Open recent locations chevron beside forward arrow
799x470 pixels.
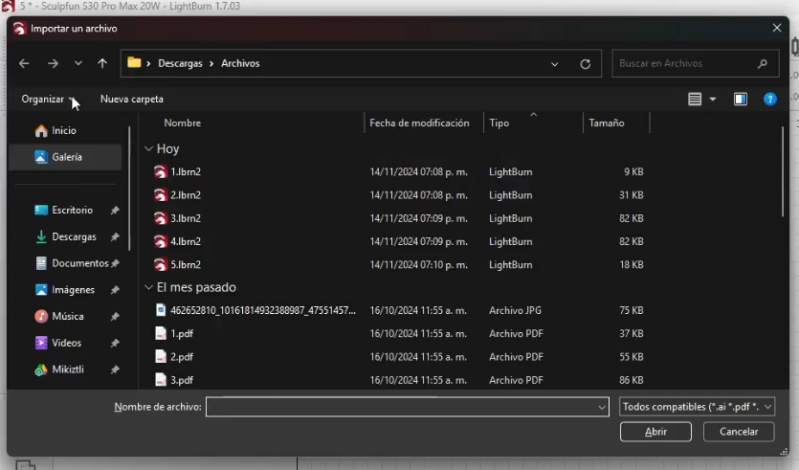(78, 63)
